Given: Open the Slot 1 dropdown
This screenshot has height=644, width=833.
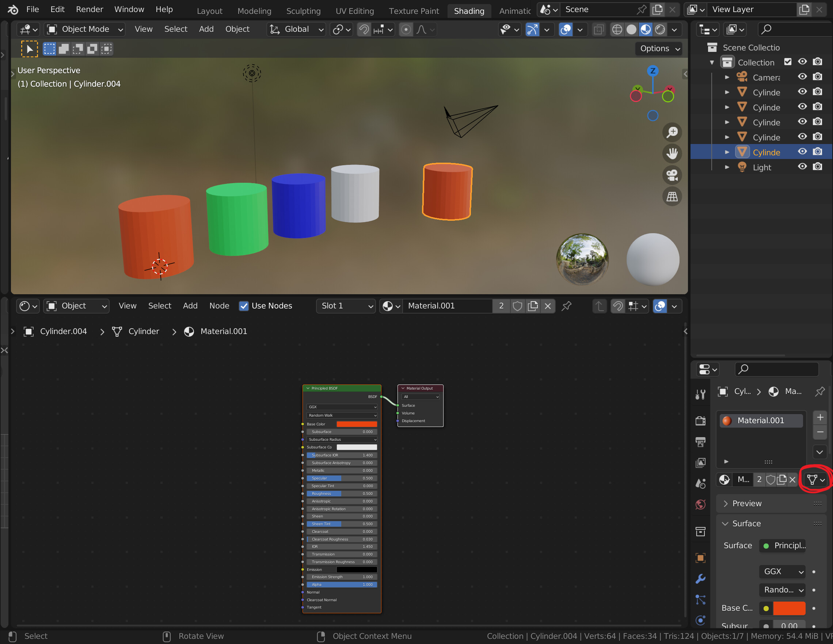Looking at the screenshot, I should pos(346,306).
